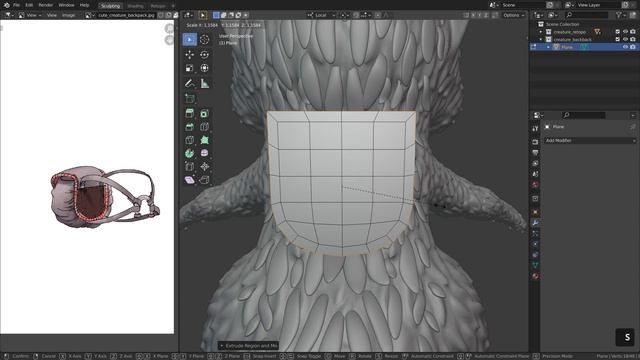Open the outliner filter dropdown
Image resolution: width=640 pixels, height=360 pixels.
click(620, 15)
